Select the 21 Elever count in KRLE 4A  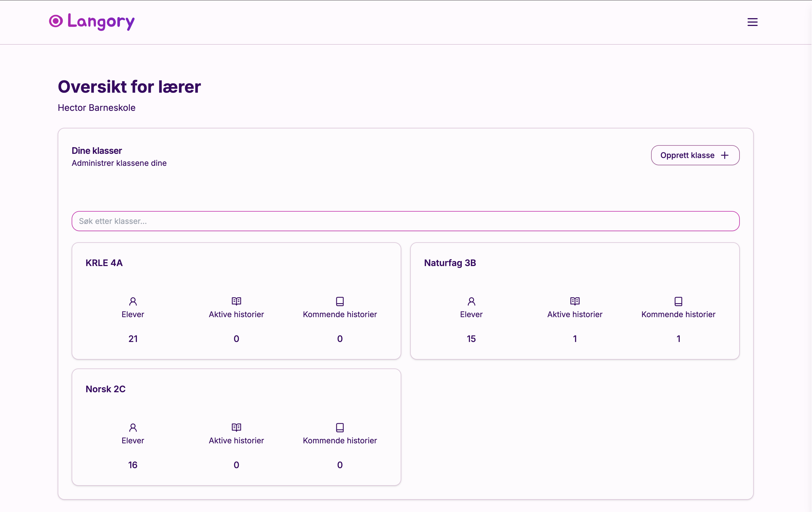[133, 339]
